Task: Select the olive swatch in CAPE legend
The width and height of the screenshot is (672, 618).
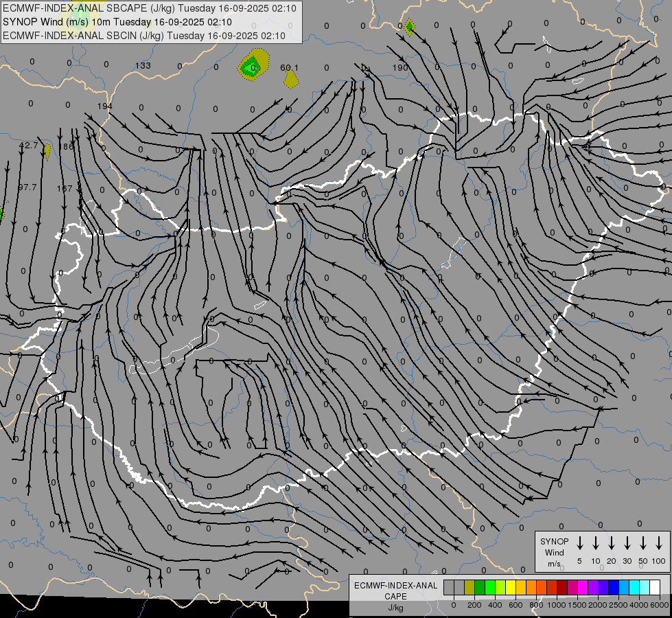Action: (470, 587)
